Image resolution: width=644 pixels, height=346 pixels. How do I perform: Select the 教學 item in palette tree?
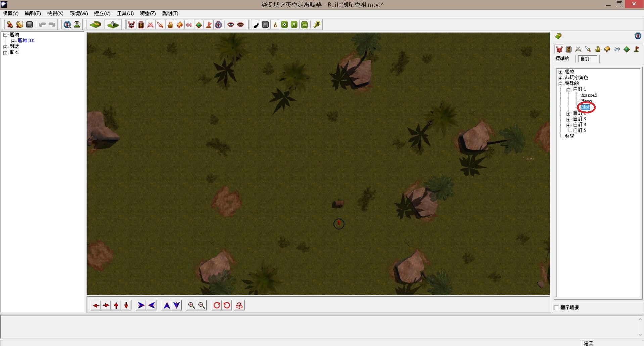569,136
